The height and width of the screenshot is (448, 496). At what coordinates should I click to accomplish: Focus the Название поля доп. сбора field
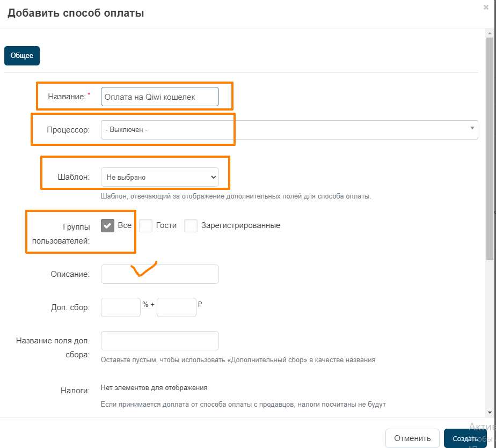coord(160,341)
